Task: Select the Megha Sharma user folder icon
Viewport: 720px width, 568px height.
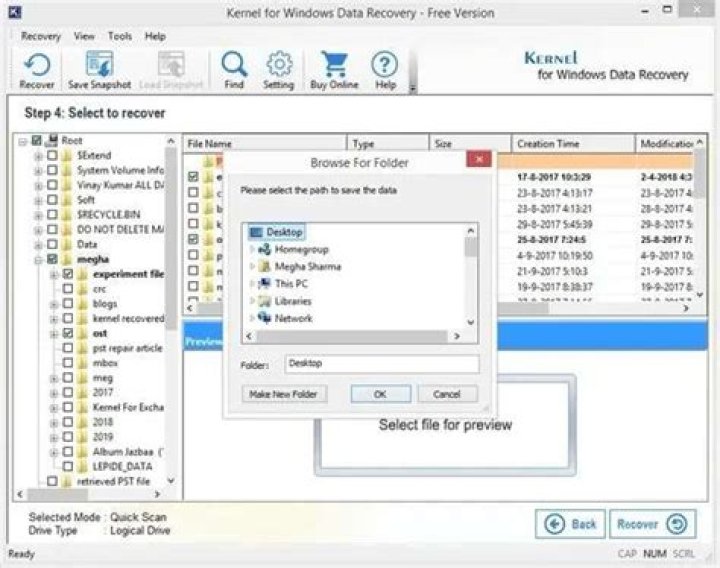Action: tap(264, 266)
